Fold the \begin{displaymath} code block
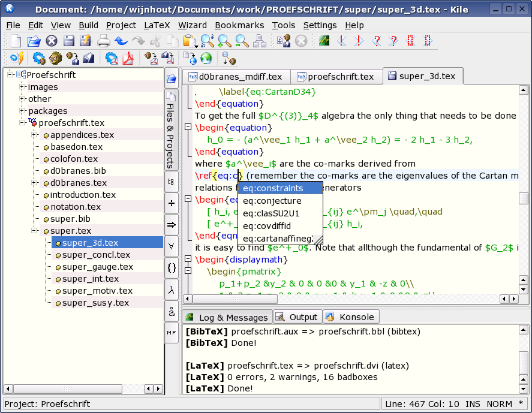The width and height of the screenshot is (532, 413). pyautogui.click(x=188, y=259)
